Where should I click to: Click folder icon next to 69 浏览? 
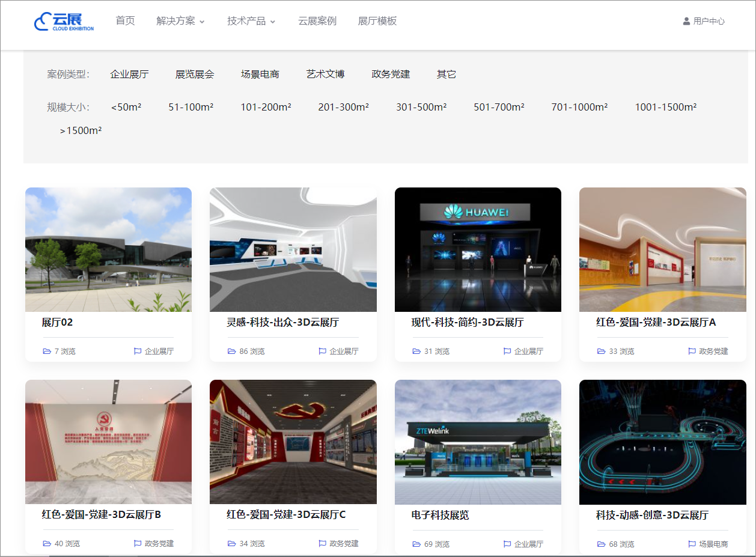coord(416,544)
